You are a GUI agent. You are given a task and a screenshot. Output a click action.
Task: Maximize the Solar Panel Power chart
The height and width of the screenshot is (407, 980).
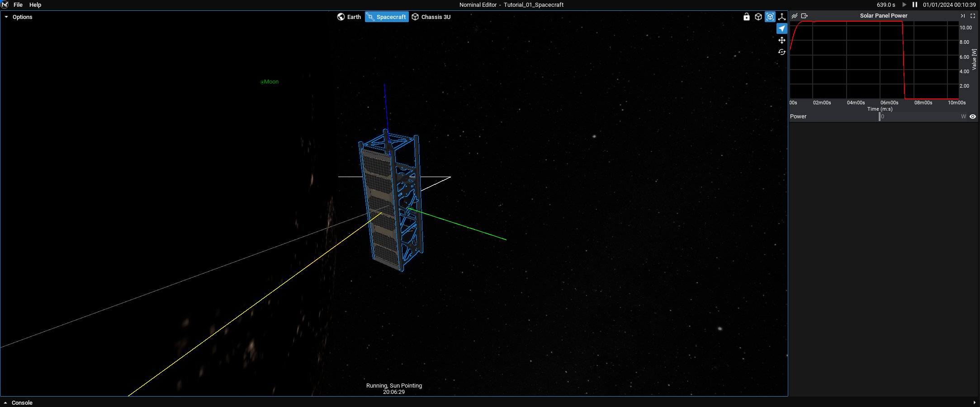coord(973,16)
